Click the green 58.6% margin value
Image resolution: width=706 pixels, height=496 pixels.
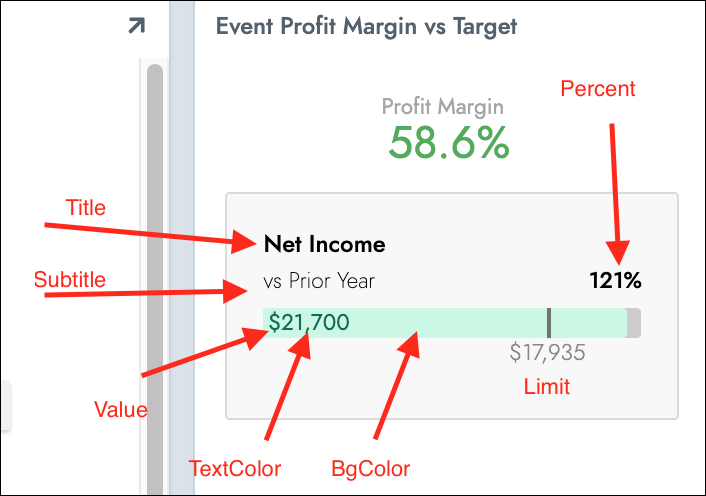point(449,144)
